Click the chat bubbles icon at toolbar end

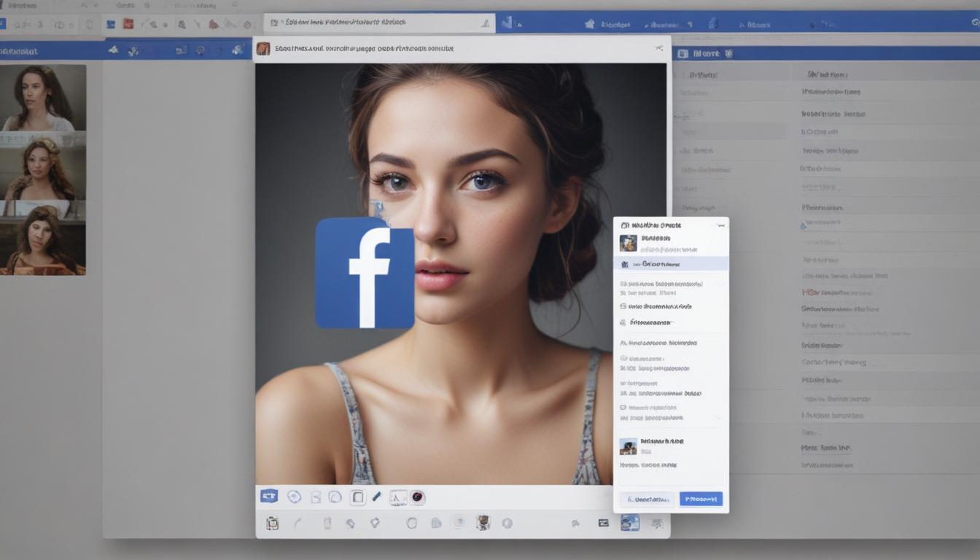click(656, 523)
